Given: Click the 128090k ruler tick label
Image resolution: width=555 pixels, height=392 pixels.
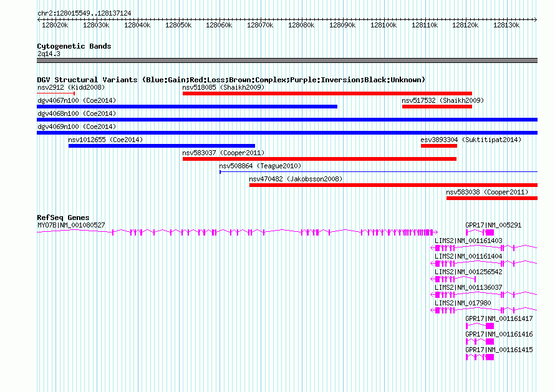Looking at the screenshot, I should [342, 25].
